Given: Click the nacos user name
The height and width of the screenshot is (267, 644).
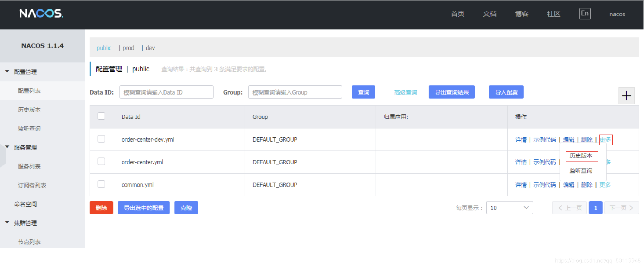Looking at the screenshot, I should tap(617, 14).
